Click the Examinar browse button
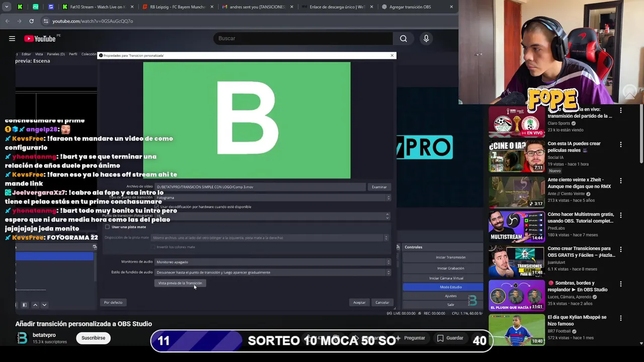 click(379, 187)
